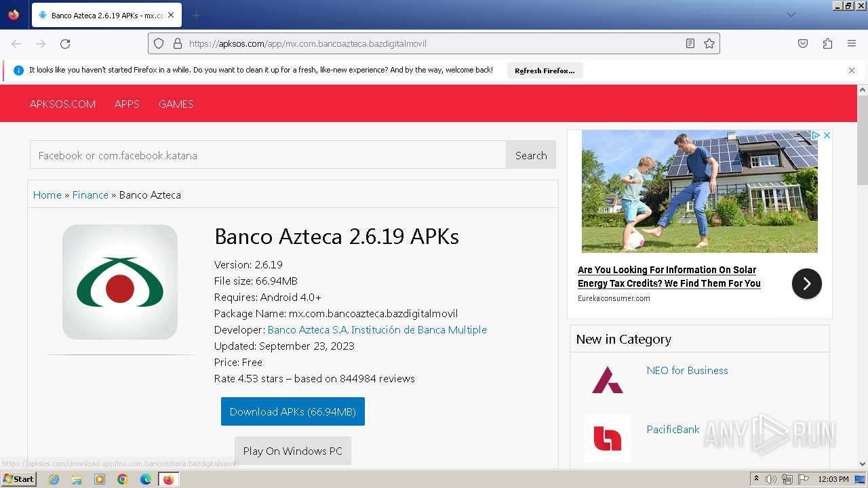Open the Windows Start button
The height and width of the screenshot is (488, 868).
[x=18, y=479]
